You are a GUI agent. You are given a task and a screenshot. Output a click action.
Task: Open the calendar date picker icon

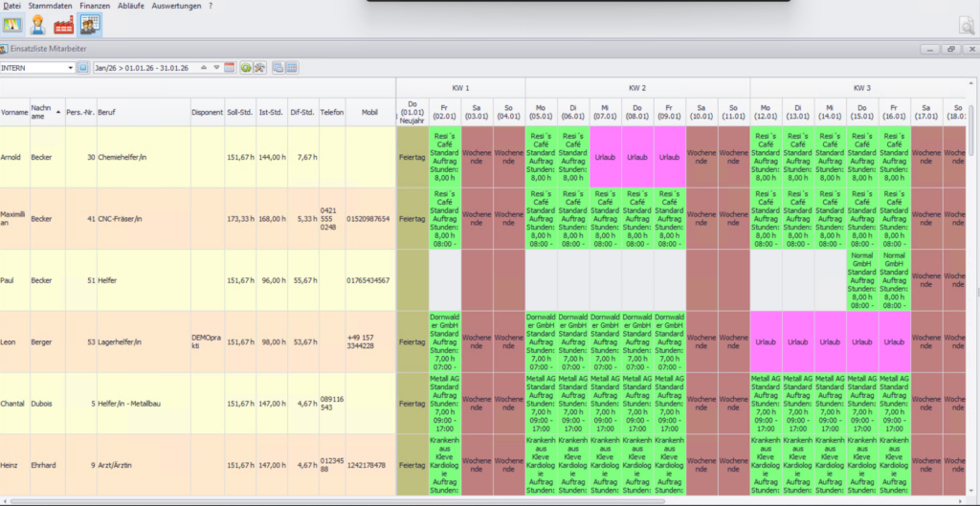click(x=230, y=68)
